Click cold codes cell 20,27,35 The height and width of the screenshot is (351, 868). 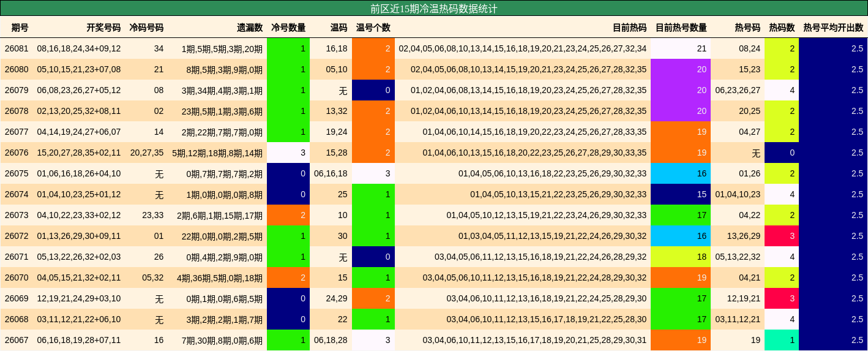147,153
